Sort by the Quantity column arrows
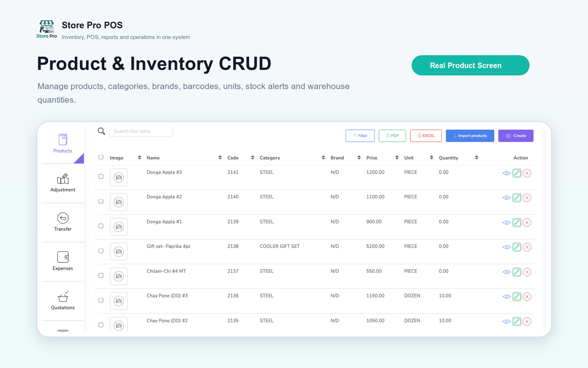The width and height of the screenshot is (588, 368). click(477, 158)
